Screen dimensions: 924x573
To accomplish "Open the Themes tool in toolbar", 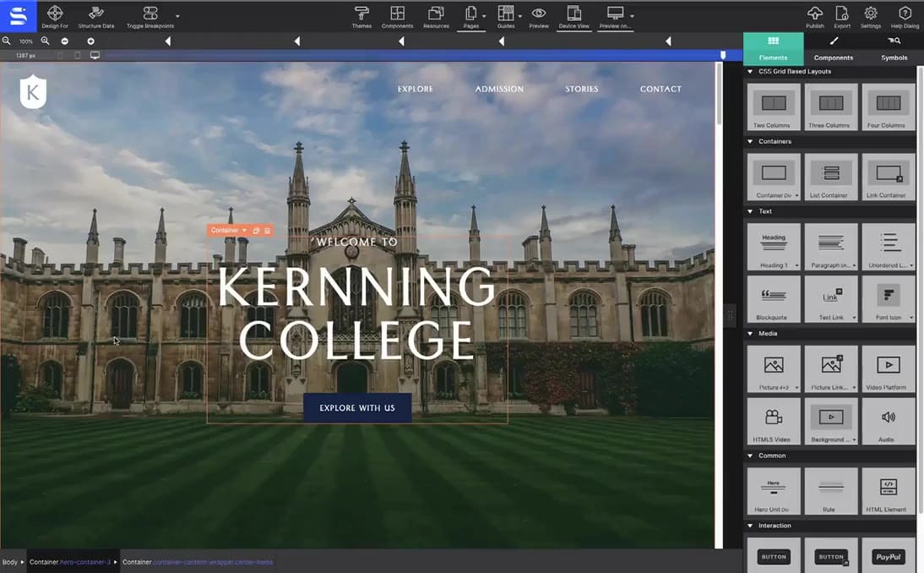I will click(361, 16).
